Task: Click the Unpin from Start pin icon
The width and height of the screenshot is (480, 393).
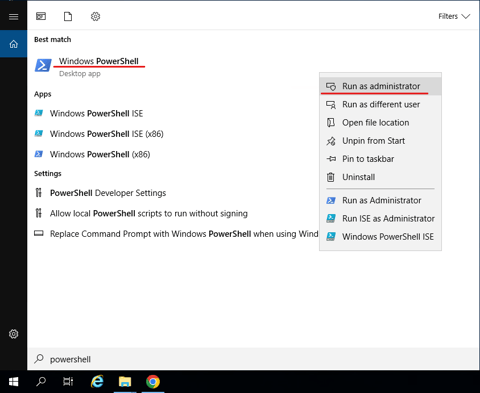Action: click(331, 141)
